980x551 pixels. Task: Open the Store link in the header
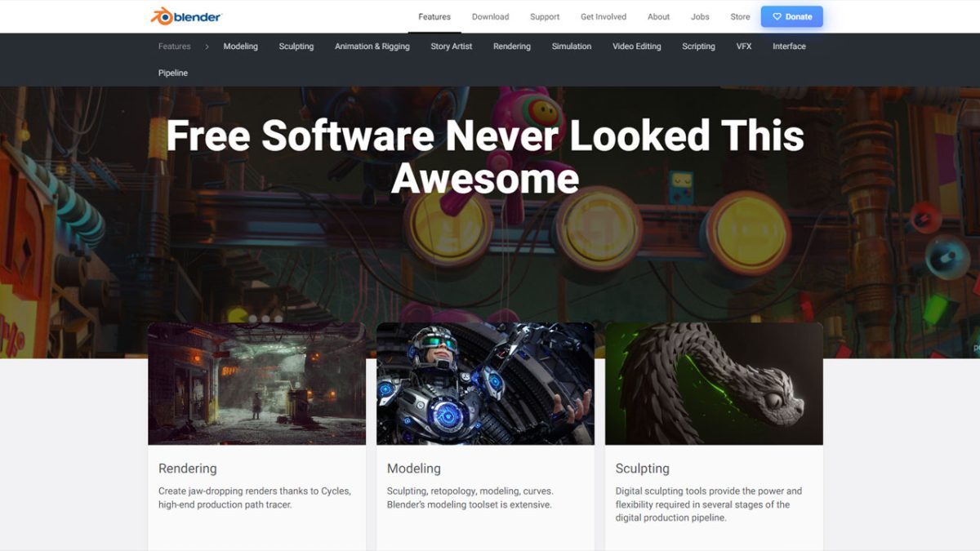point(740,16)
